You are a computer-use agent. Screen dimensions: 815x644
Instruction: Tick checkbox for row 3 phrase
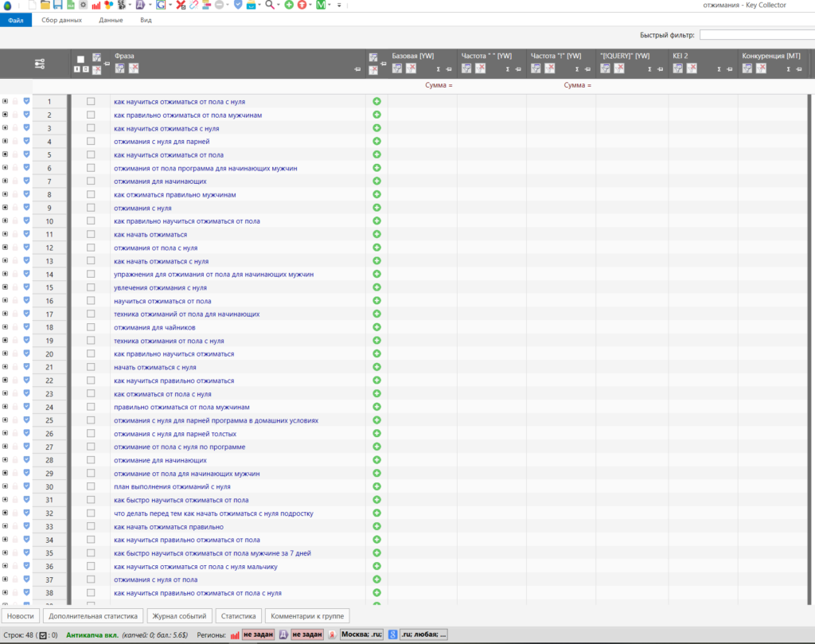click(91, 128)
